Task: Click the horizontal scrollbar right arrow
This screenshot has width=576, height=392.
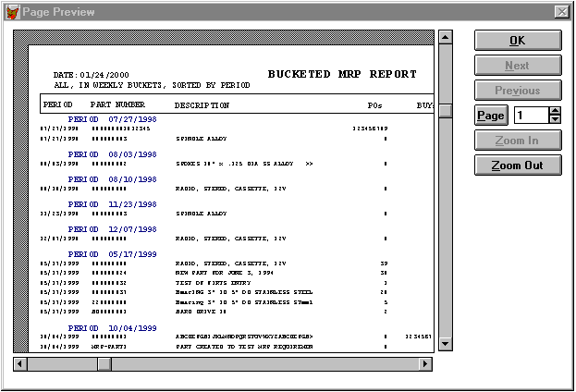Action: (425, 364)
